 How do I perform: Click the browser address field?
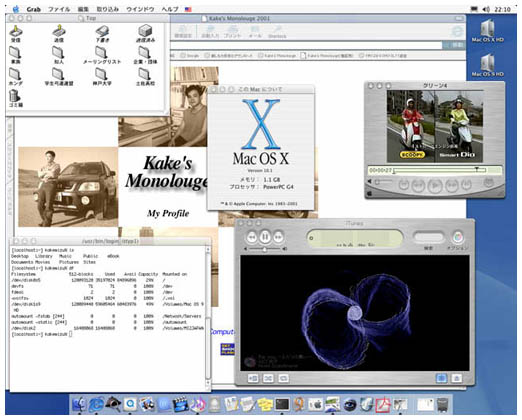[306, 45]
